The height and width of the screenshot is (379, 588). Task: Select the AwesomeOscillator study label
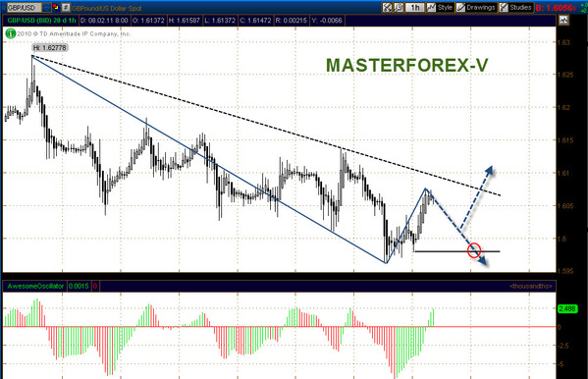pos(35,286)
